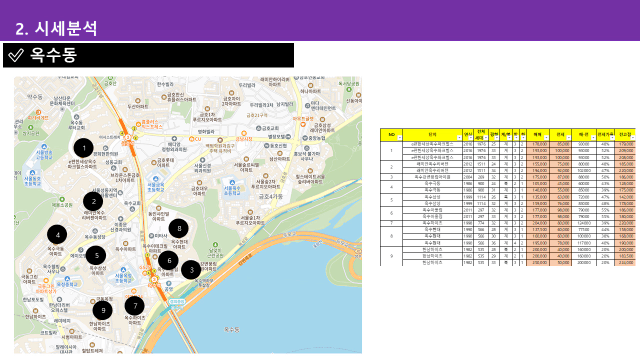Click the 178,000 price cell in first row
Viewport: 640px width, 360px height.
[x=538, y=144]
